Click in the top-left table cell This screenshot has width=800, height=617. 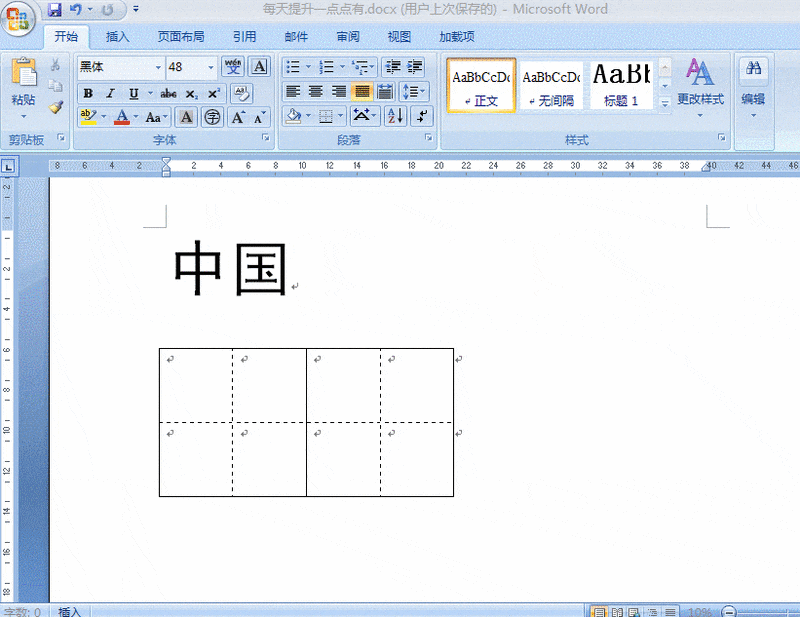(196, 385)
